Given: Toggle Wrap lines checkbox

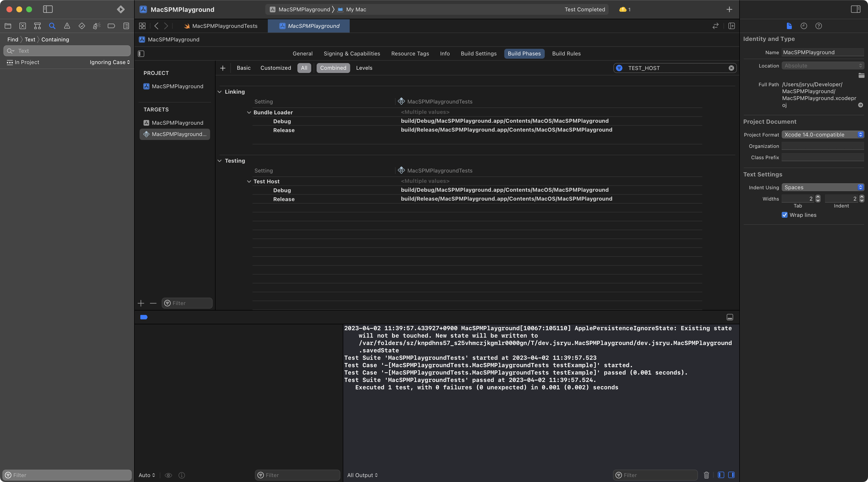Looking at the screenshot, I should [785, 215].
